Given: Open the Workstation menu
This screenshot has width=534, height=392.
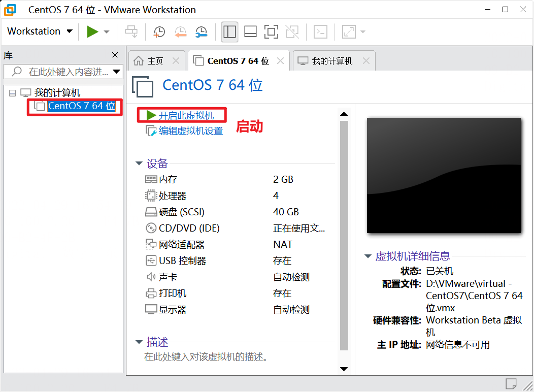Looking at the screenshot, I should pyautogui.click(x=40, y=31).
